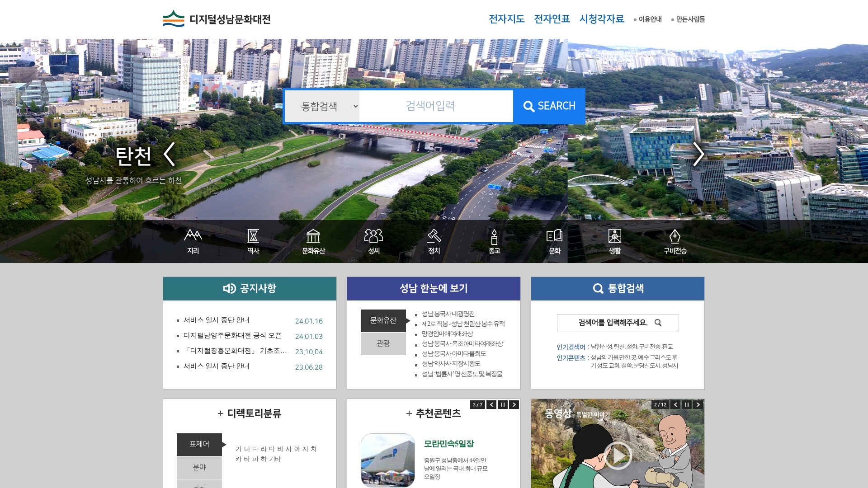Screen dimensions: 868x488
Task: Open 전자지도 from top menu
Action: pyautogui.click(x=507, y=19)
